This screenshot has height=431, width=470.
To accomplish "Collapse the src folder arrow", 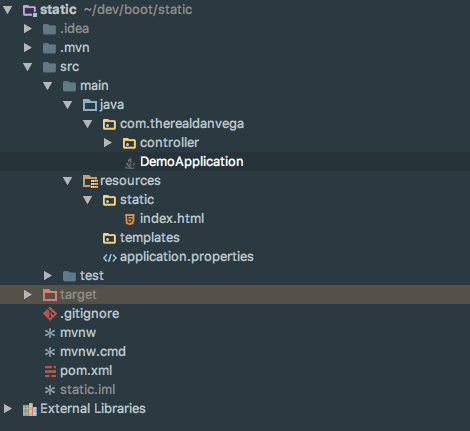I will [28, 67].
